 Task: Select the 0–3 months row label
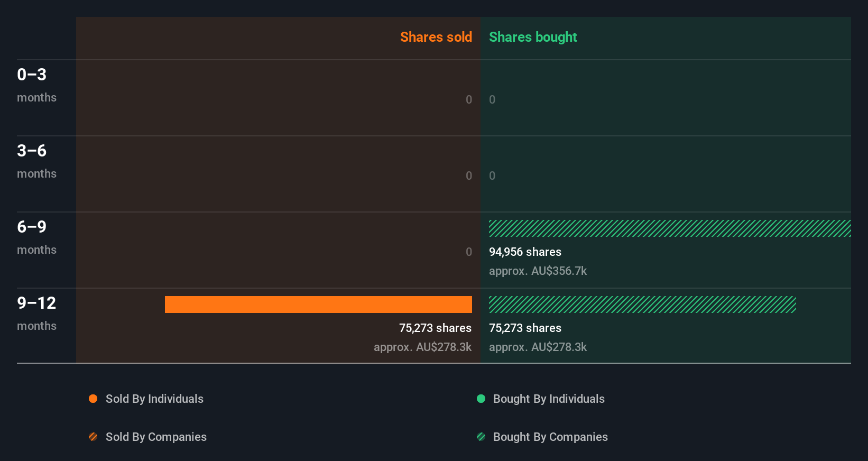pos(36,85)
